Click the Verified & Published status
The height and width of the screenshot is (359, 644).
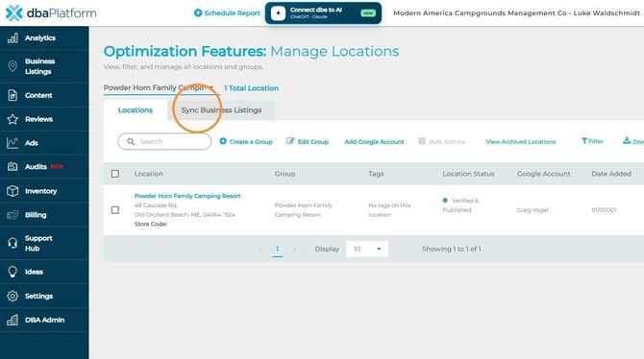point(460,205)
